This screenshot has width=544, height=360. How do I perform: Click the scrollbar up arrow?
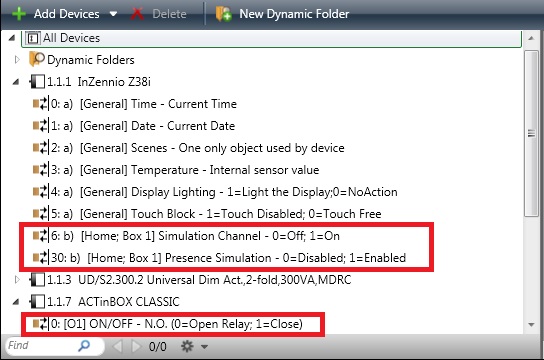[x=531, y=38]
